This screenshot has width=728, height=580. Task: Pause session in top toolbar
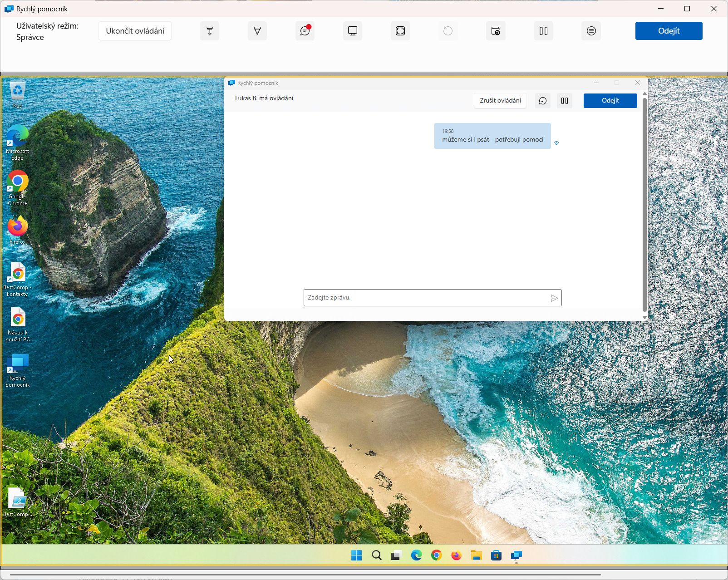543,31
